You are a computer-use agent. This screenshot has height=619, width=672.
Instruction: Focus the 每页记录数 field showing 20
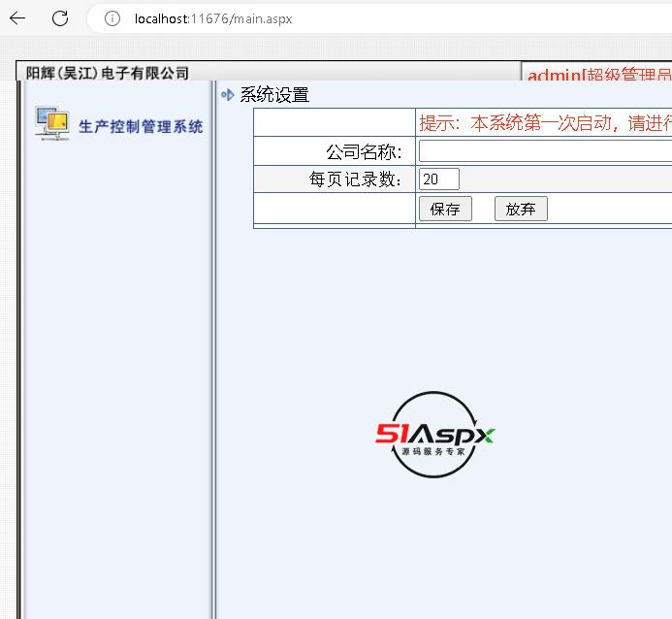(x=439, y=179)
